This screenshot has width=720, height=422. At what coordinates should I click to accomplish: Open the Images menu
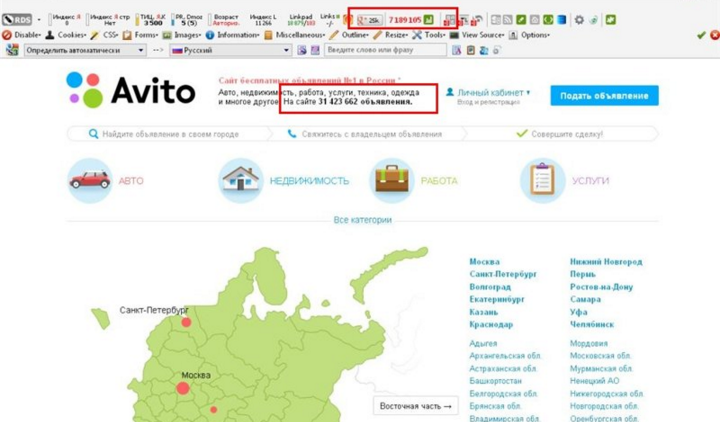[181, 35]
